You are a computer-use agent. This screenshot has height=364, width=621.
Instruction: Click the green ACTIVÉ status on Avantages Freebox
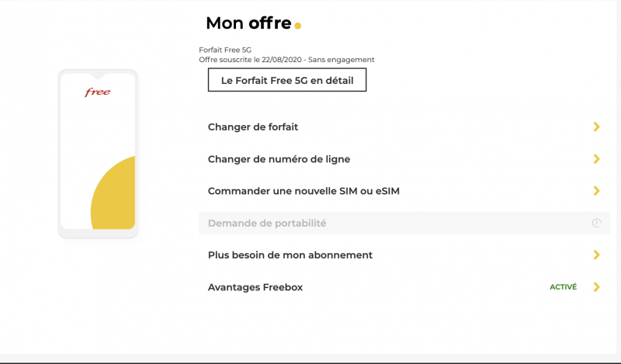563,287
